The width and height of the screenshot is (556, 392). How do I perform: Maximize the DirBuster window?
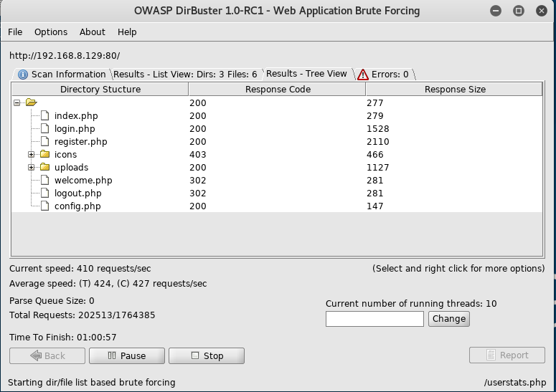(519, 11)
